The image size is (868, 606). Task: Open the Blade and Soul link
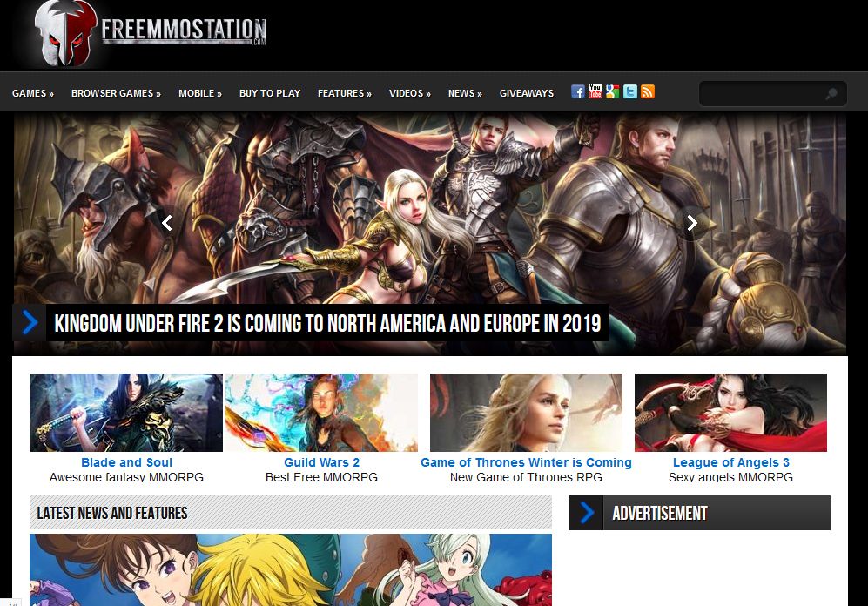point(126,462)
